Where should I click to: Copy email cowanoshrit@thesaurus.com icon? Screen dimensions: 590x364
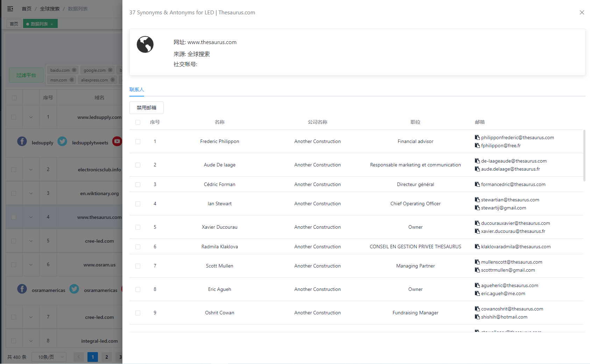[477, 309]
